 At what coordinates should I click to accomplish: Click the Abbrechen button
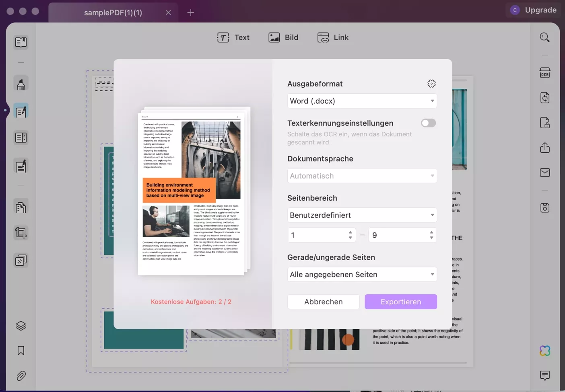pyautogui.click(x=323, y=302)
